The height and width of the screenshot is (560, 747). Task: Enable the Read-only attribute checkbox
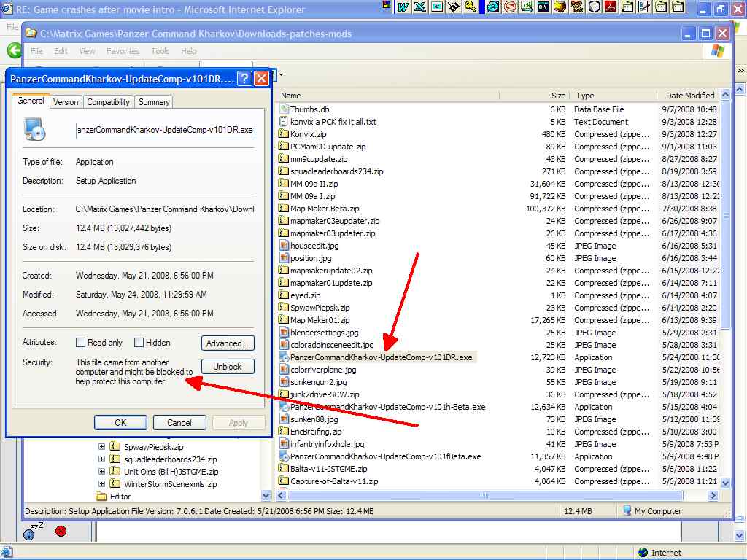pos(80,343)
